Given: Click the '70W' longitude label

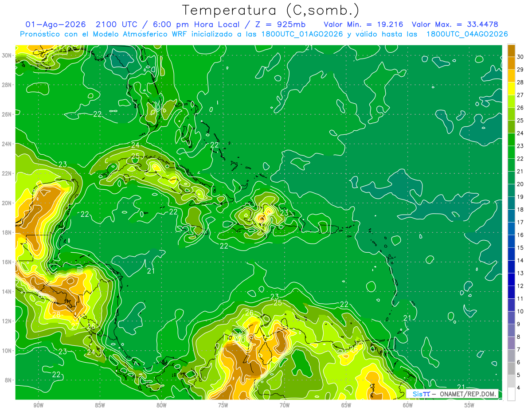Looking at the screenshot, I should [x=285, y=405].
